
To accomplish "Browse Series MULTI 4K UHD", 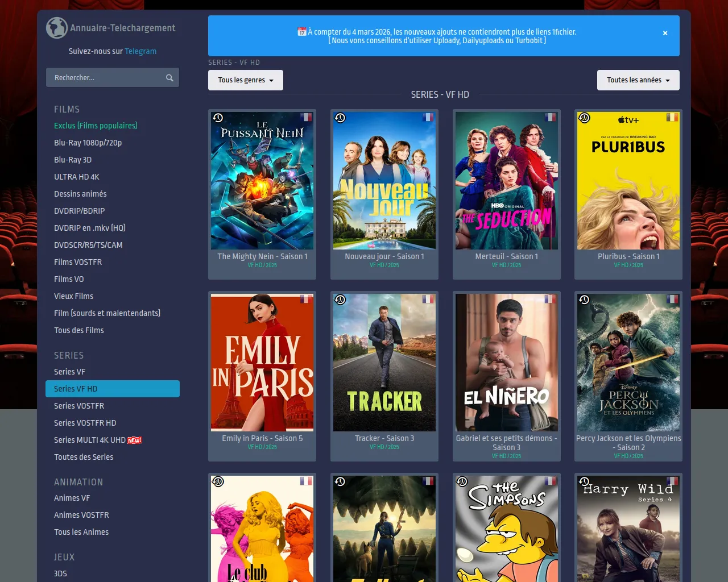I will pyautogui.click(x=90, y=440).
